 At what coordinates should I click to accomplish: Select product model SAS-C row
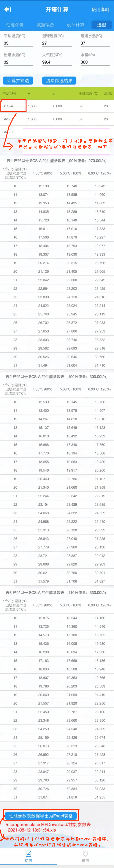tap(57, 132)
